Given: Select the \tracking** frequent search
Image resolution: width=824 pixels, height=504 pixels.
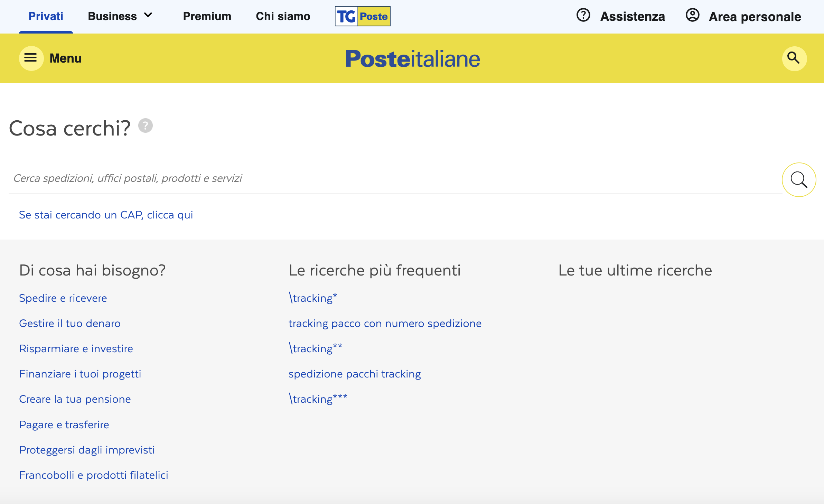Looking at the screenshot, I should 316,348.
